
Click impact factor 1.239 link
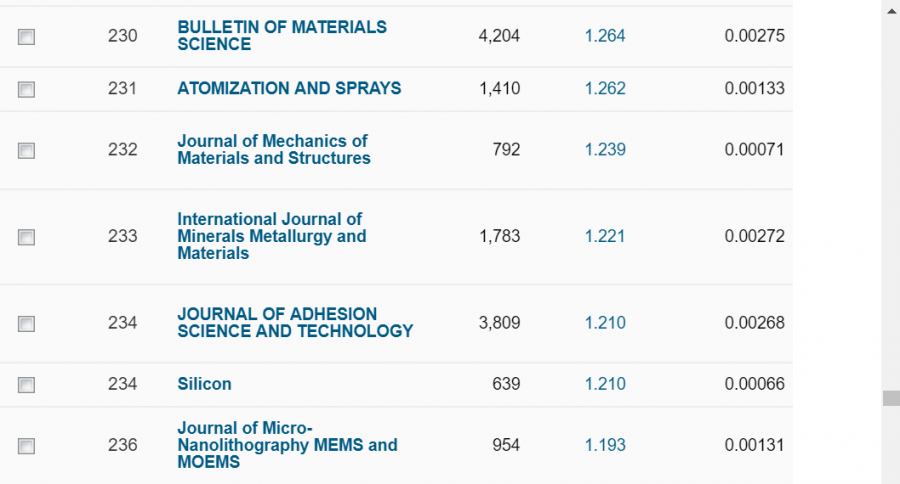coord(605,149)
